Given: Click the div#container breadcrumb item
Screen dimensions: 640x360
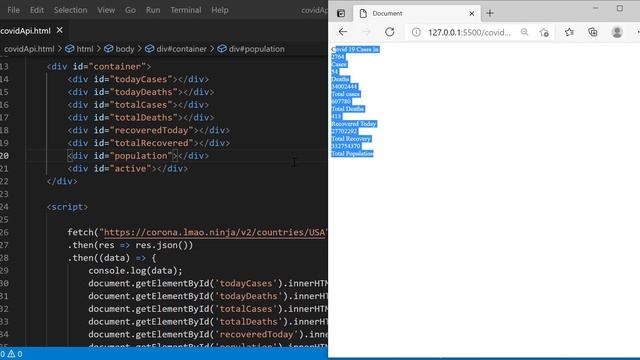Looking at the screenshot, I should [x=182, y=49].
